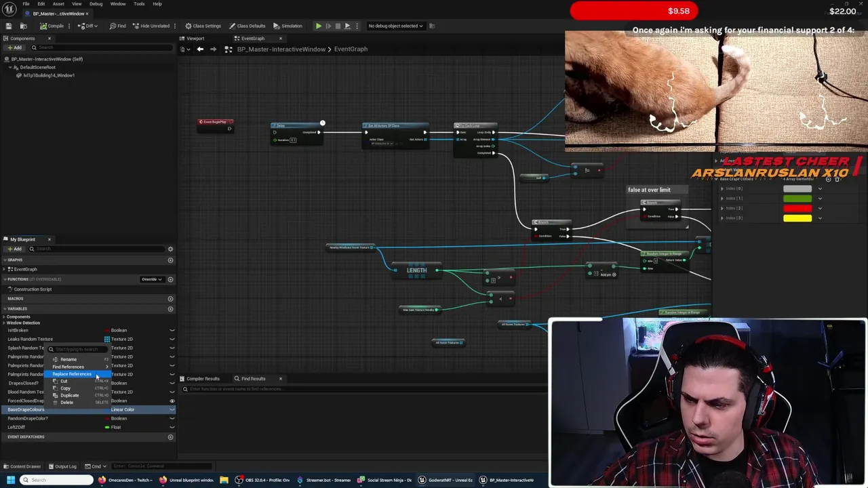Start Simulation from the toolbar
868x488 pixels.
288,26
